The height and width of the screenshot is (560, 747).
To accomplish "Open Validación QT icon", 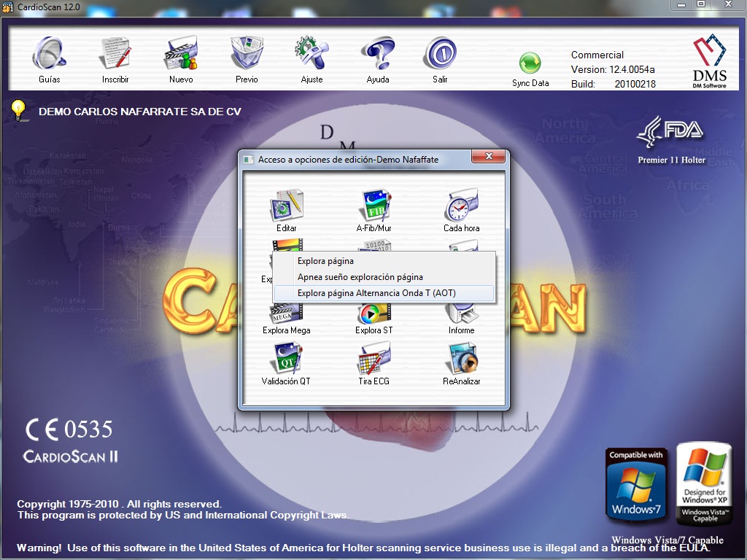I will pos(286,358).
